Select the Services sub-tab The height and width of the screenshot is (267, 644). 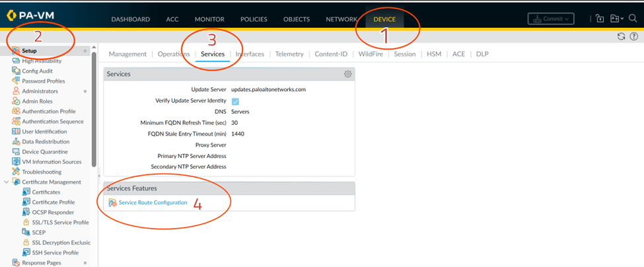coord(213,54)
